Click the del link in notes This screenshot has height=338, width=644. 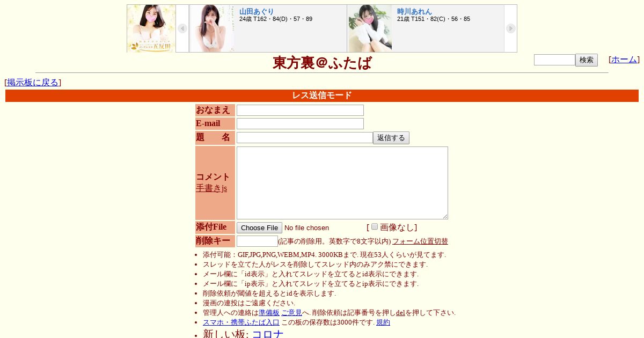[400, 313]
